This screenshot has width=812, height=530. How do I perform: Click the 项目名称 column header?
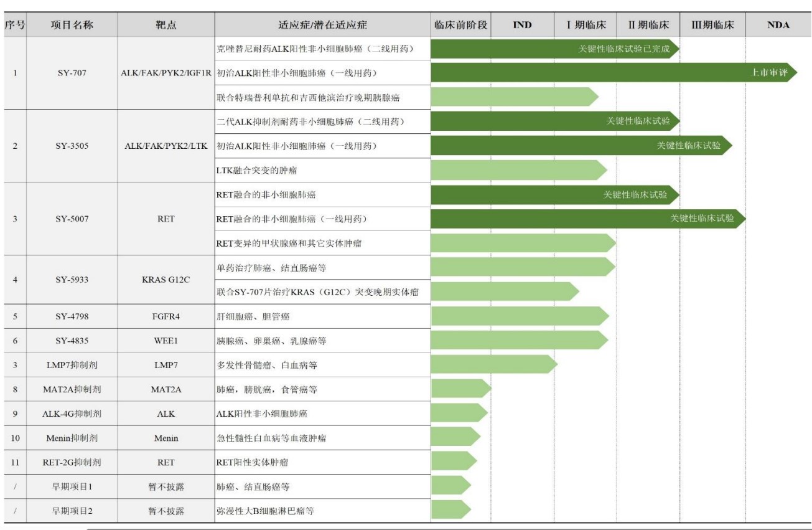click(72, 25)
